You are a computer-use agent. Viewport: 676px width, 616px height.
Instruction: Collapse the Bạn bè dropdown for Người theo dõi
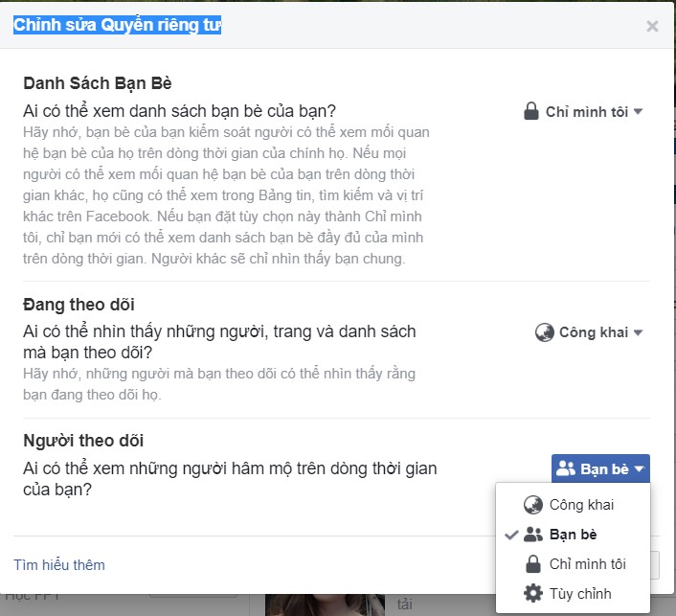coord(600,468)
